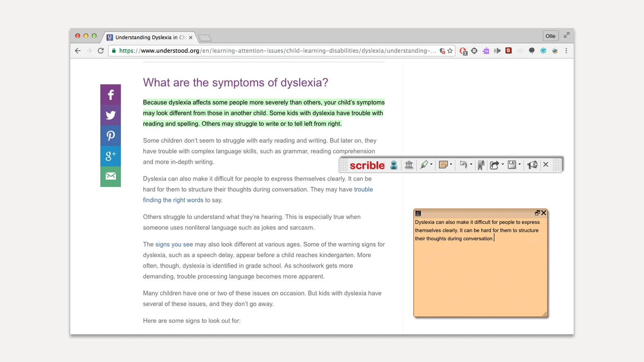The width and height of the screenshot is (644, 362).
Task: Go back to the previous page
Action: 77,51
